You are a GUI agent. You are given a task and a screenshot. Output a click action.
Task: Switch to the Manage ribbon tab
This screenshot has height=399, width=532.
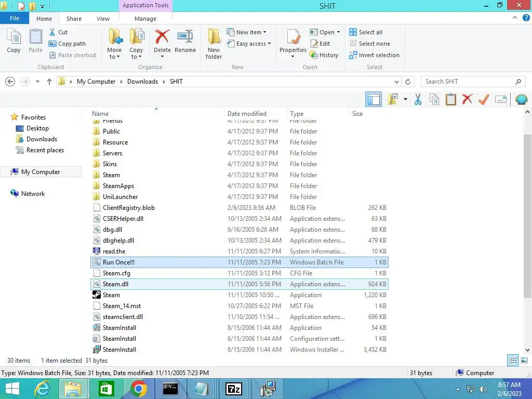coord(145,19)
